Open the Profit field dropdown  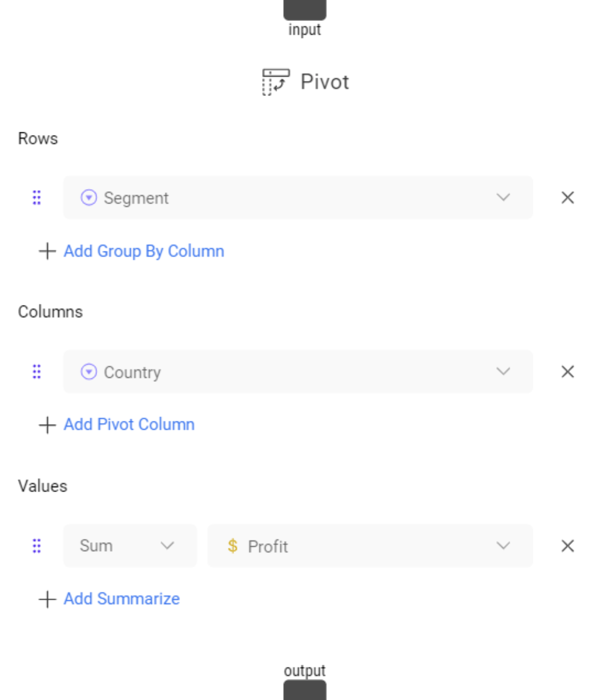click(503, 546)
